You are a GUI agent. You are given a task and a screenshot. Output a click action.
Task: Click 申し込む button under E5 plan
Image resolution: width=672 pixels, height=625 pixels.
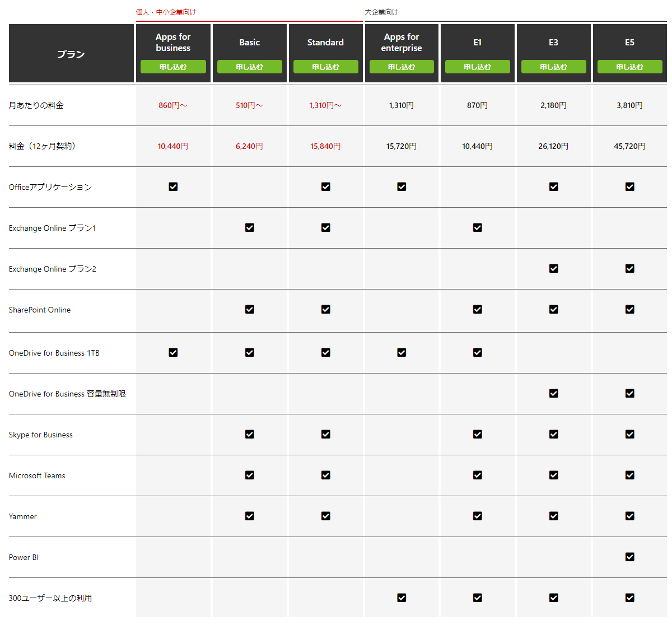point(630,67)
